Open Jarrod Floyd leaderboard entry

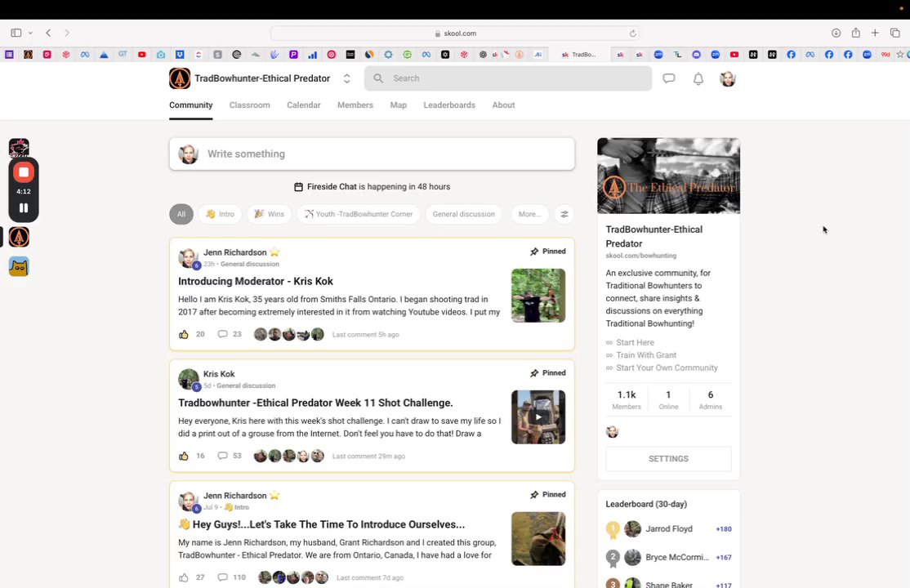tap(668, 529)
